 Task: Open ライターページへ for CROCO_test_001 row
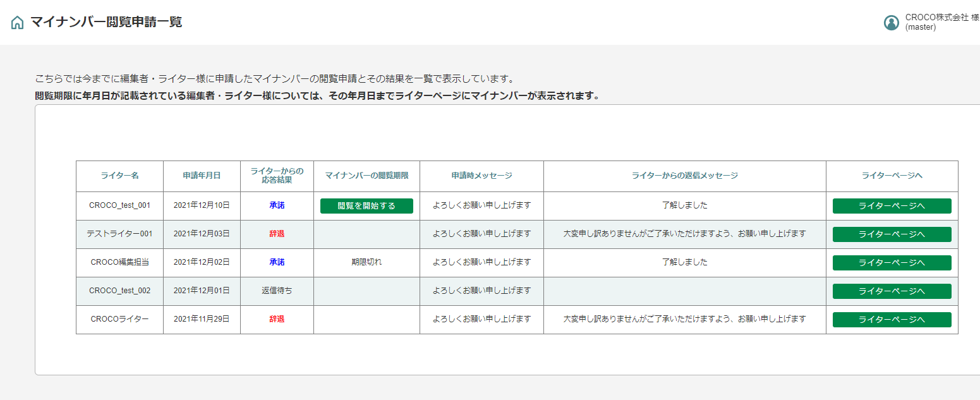point(892,206)
